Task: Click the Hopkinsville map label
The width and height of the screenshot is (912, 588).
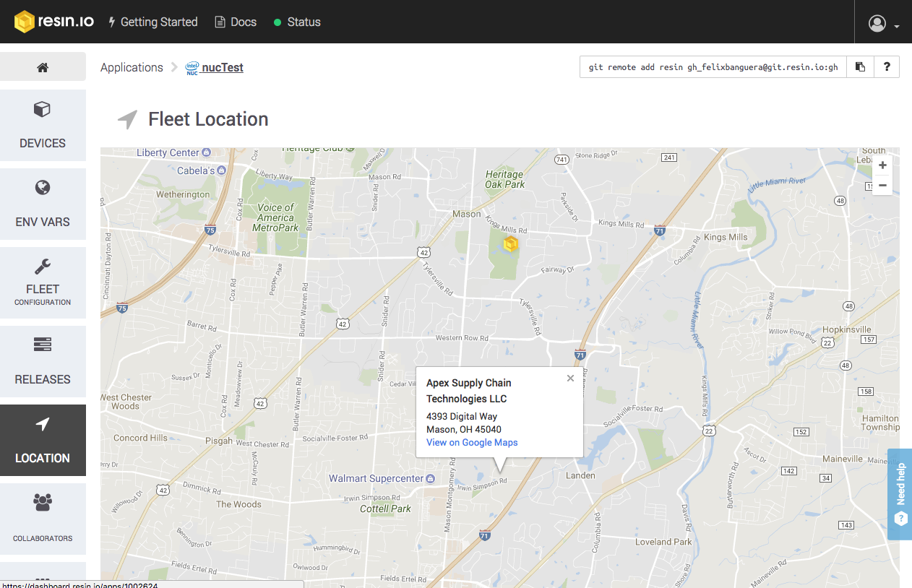Action: pyautogui.click(x=847, y=329)
